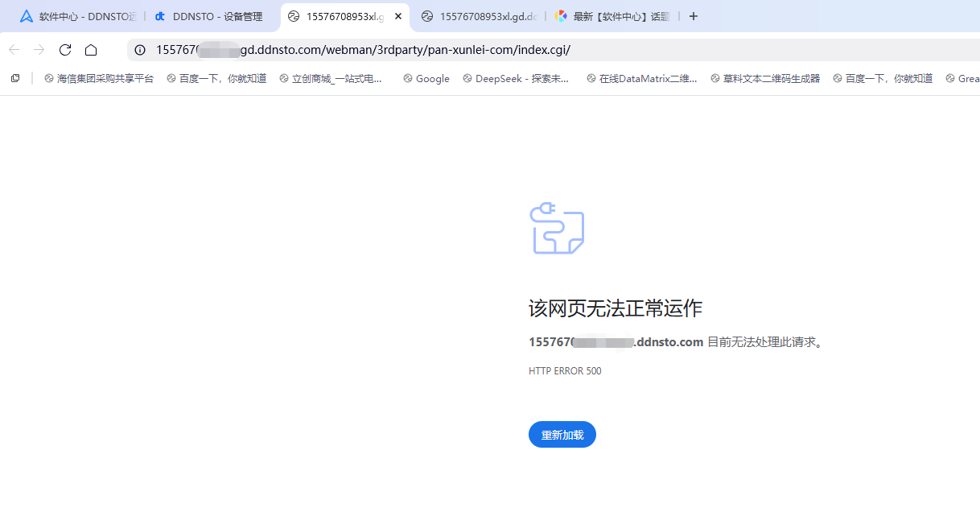Click the bookmarks folder icon at left
The height and width of the screenshot is (529, 980).
[14, 78]
